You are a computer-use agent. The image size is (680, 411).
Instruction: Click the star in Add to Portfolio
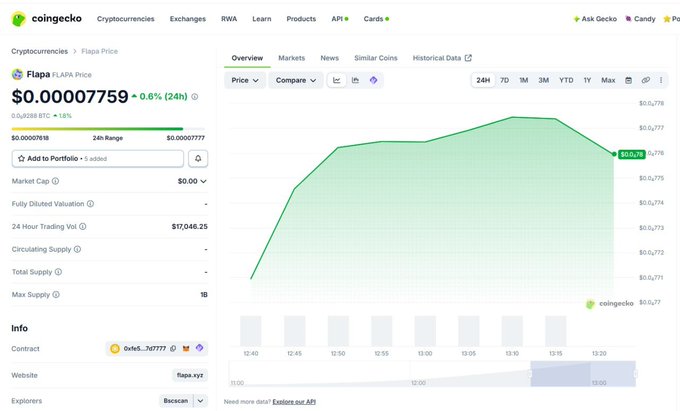[21, 159]
